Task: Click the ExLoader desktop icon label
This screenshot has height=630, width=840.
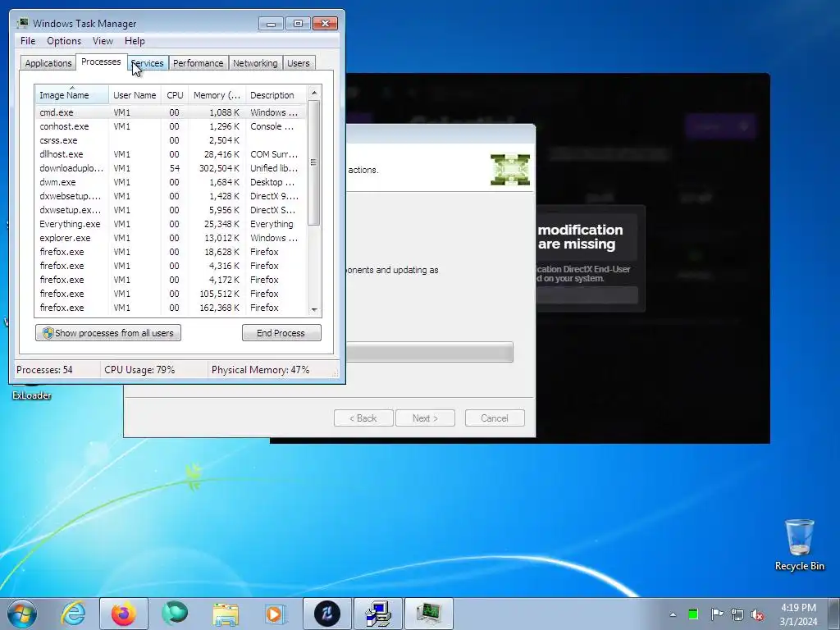Action: pos(32,395)
